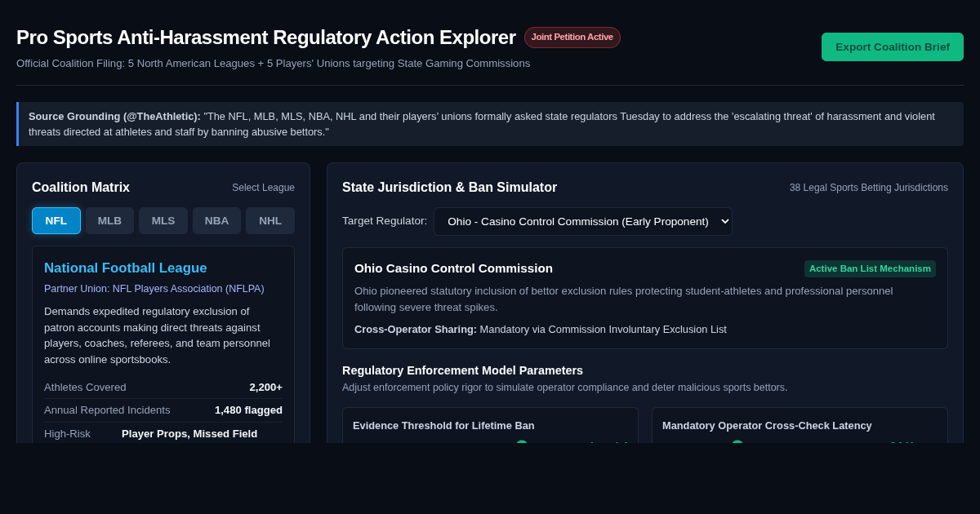This screenshot has height=514, width=980.
Task: Click the Evidence Threshold for Lifetime Ban label
Action: pos(443,425)
